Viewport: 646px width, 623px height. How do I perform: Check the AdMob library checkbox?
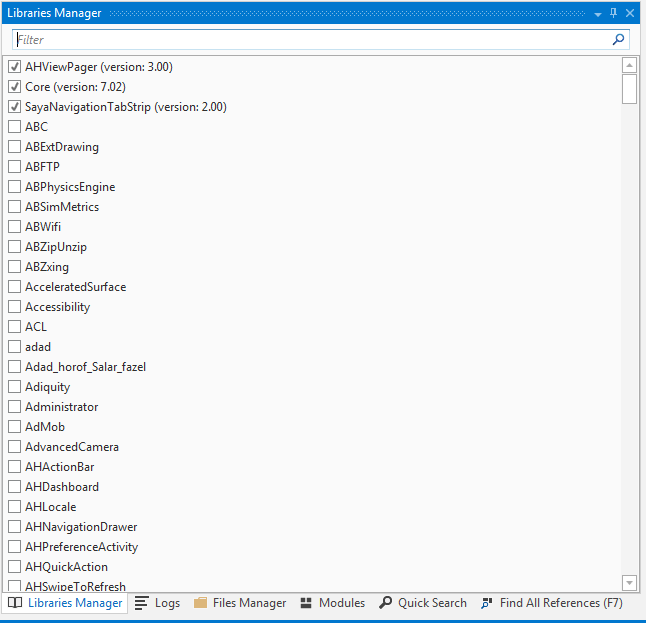point(14,427)
